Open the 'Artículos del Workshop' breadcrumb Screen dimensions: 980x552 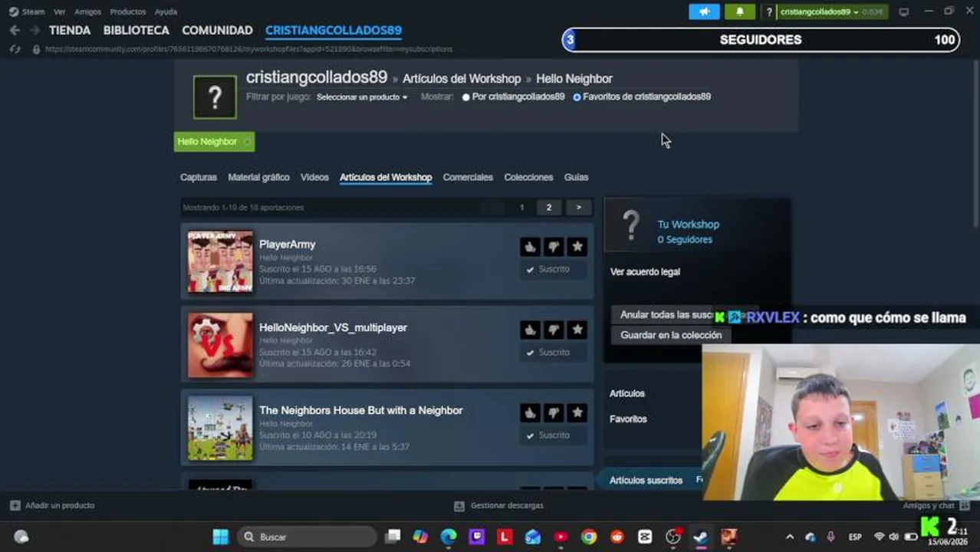(462, 79)
